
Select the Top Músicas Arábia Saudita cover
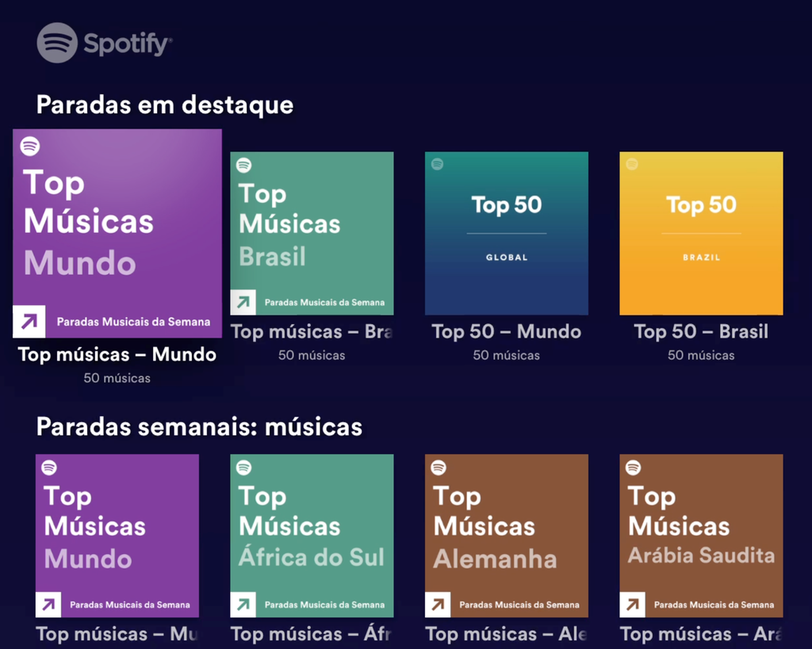(701, 536)
